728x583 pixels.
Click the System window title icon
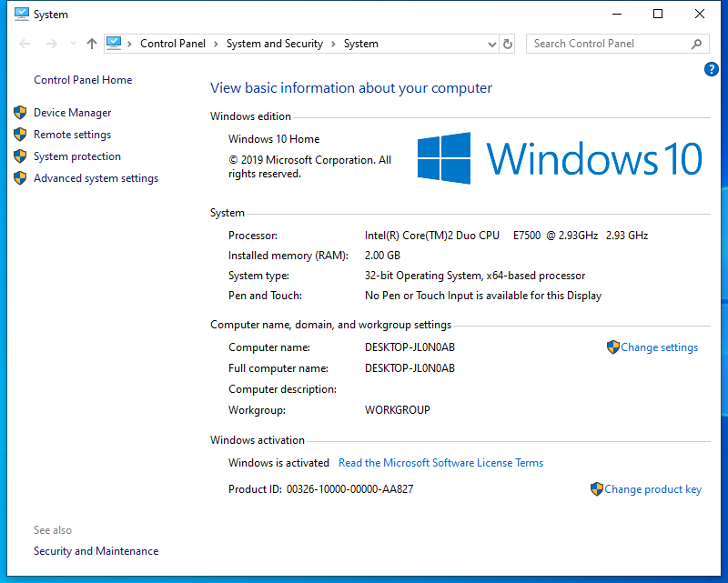21,15
